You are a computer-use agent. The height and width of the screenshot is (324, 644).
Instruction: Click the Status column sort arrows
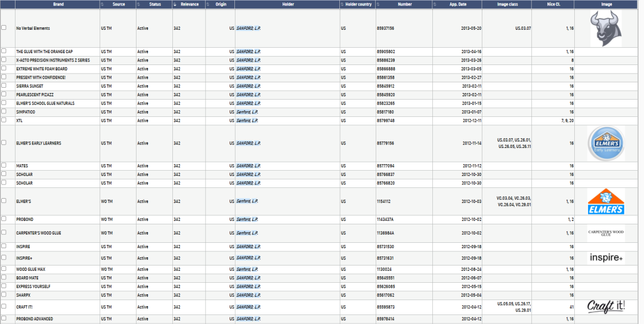pos(138,4)
